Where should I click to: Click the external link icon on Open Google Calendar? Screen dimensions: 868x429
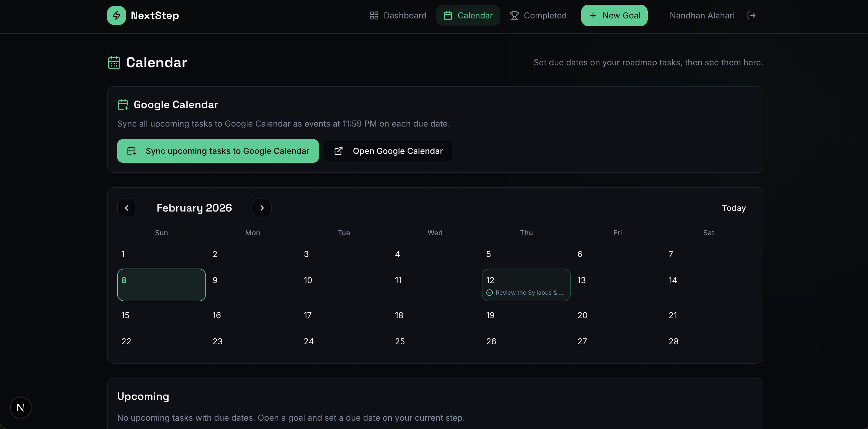coord(338,151)
